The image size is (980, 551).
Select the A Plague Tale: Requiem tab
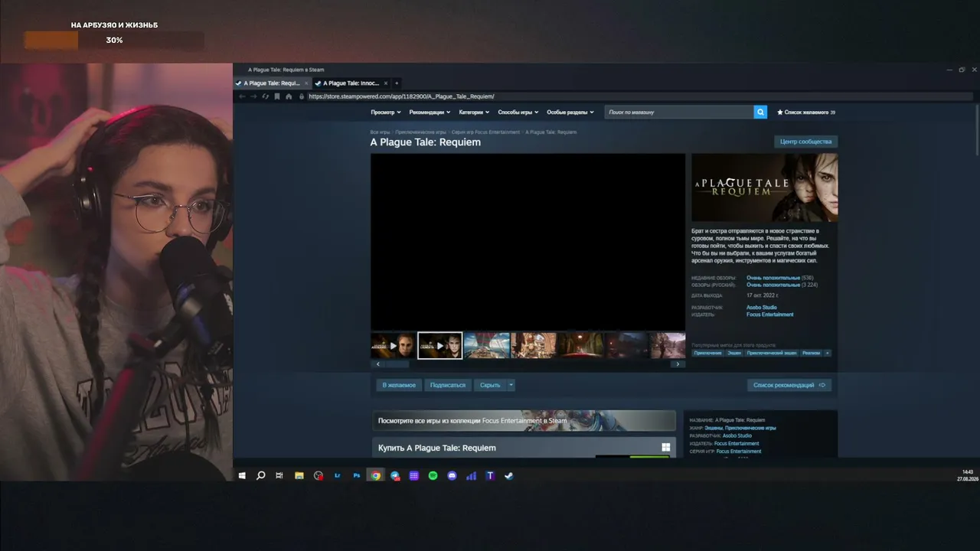pyautogui.click(x=272, y=83)
